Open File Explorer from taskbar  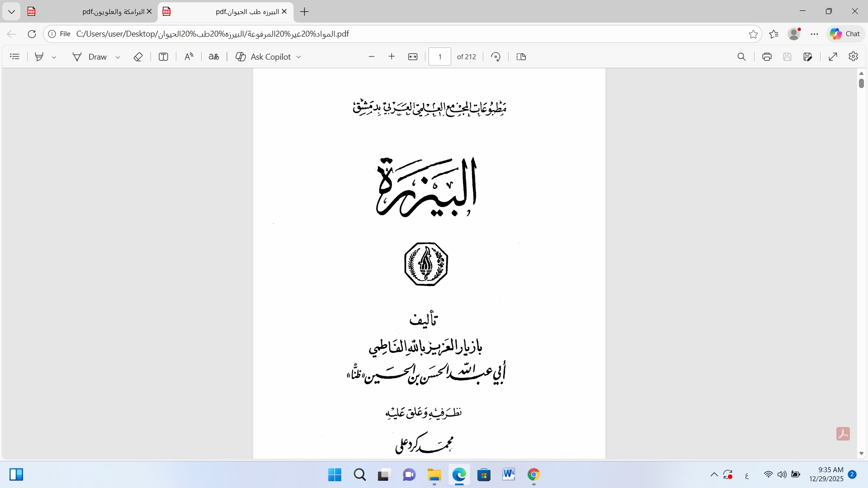(434, 474)
